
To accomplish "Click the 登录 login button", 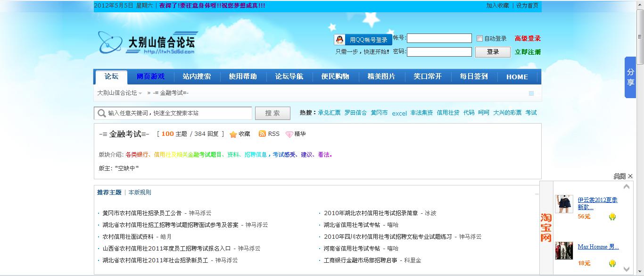I will tap(493, 52).
